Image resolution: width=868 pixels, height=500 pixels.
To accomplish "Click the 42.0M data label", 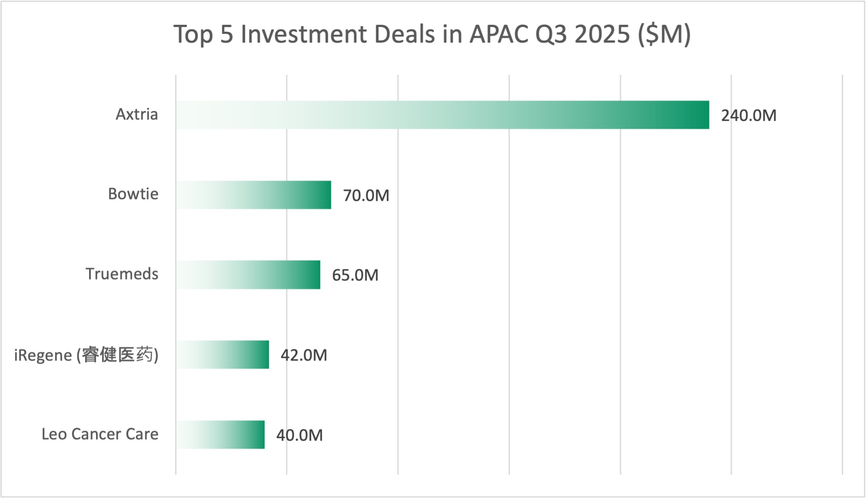I will [x=304, y=355].
